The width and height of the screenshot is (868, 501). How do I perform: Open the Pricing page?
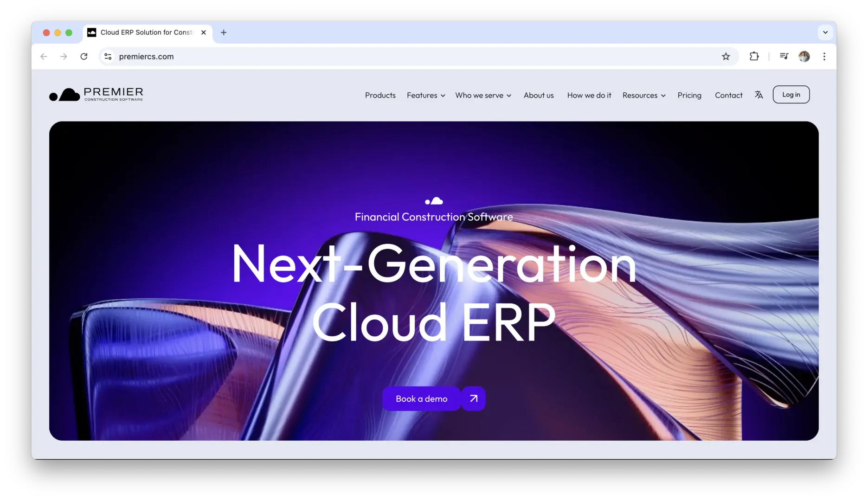click(x=689, y=96)
